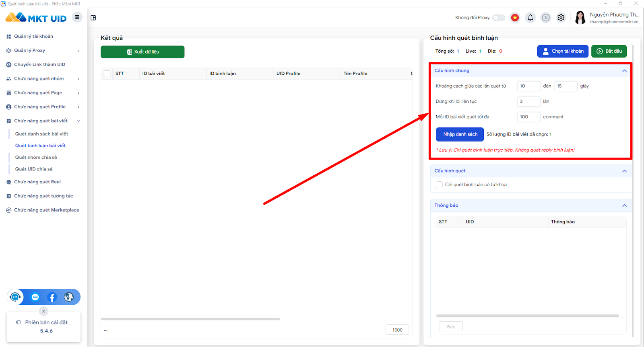644x347 pixels.
Task: Click the Dừng khi lỗi liên tục field
Action: point(528,101)
